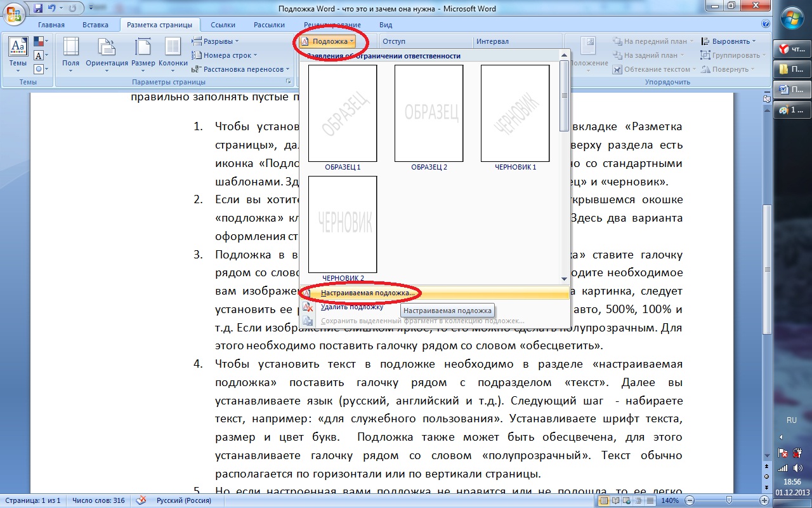Open theme effects dropdown
This screenshot has width=812, height=508.
pos(40,69)
